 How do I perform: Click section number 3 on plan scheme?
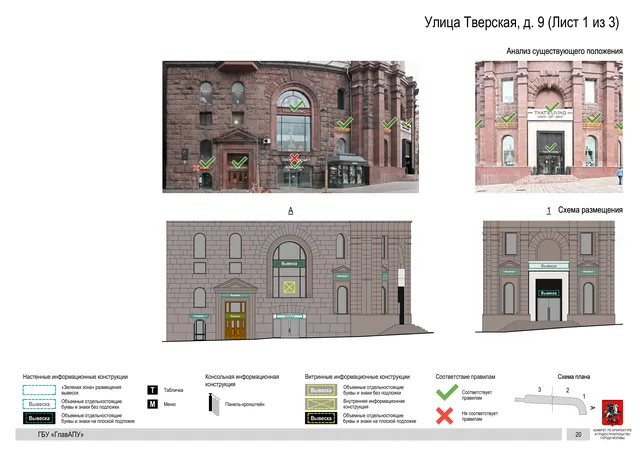click(x=539, y=390)
